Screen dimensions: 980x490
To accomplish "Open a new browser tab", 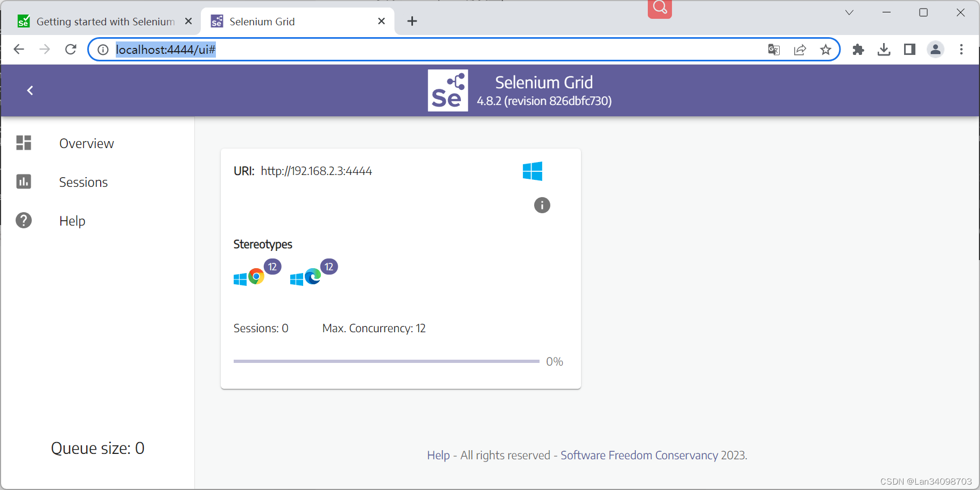I will 412,21.
